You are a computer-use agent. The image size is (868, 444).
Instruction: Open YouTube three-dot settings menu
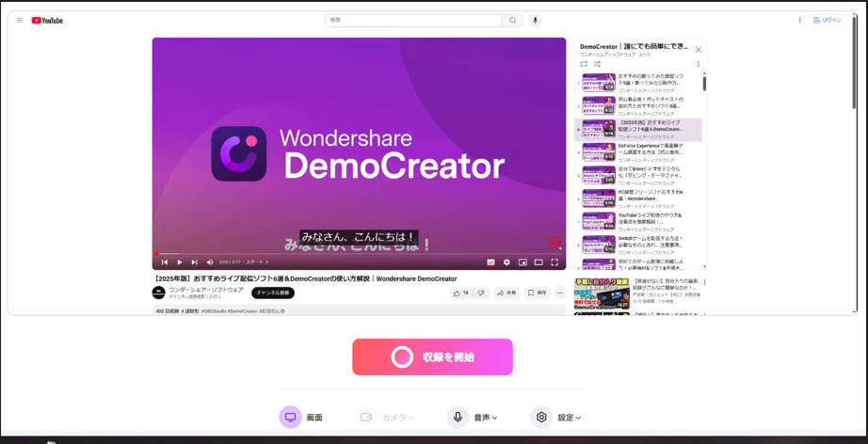coord(799,21)
